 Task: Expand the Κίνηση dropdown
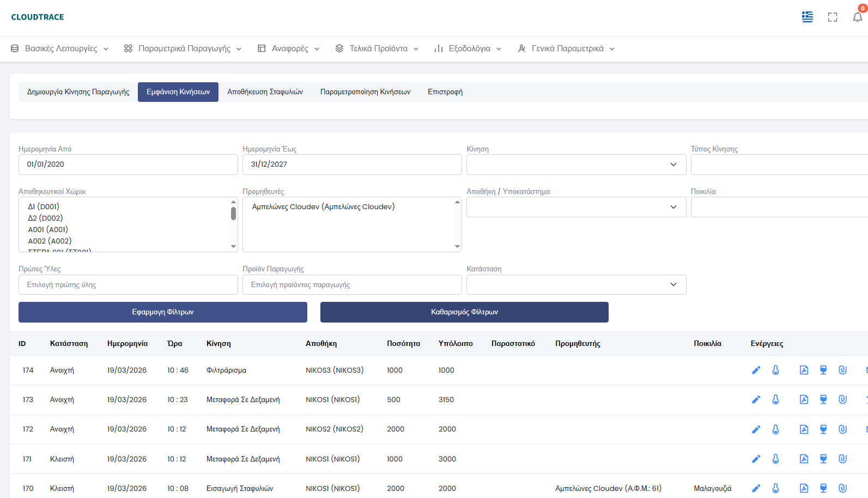pyautogui.click(x=576, y=165)
